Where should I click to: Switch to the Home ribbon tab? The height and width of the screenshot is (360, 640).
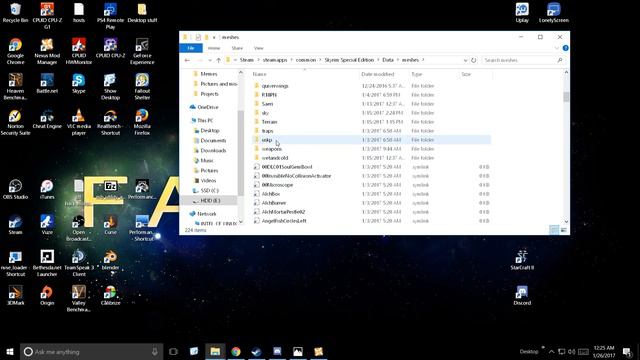pyautogui.click(x=214, y=48)
